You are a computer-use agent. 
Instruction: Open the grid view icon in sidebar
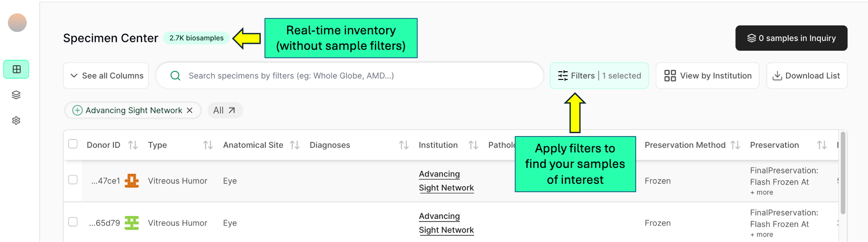click(x=16, y=70)
